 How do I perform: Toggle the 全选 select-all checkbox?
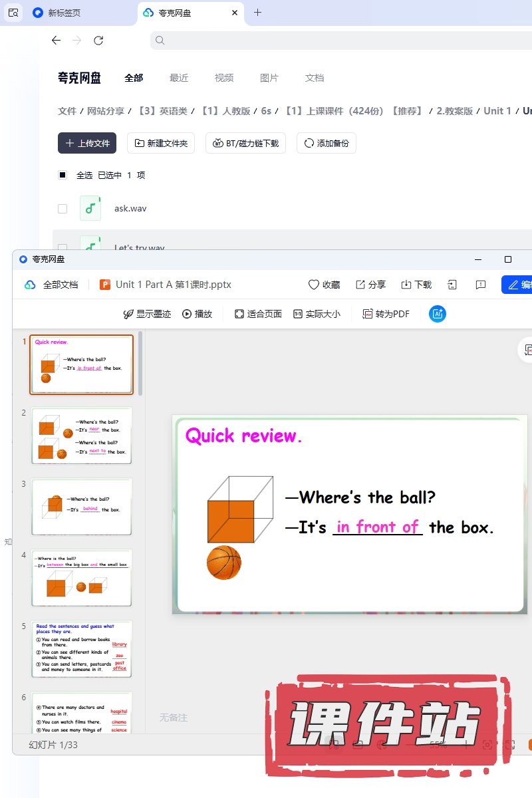point(63,176)
